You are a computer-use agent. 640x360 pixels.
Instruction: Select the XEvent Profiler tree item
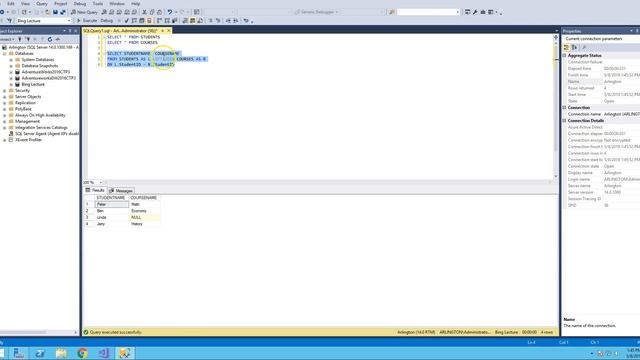(29, 140)
